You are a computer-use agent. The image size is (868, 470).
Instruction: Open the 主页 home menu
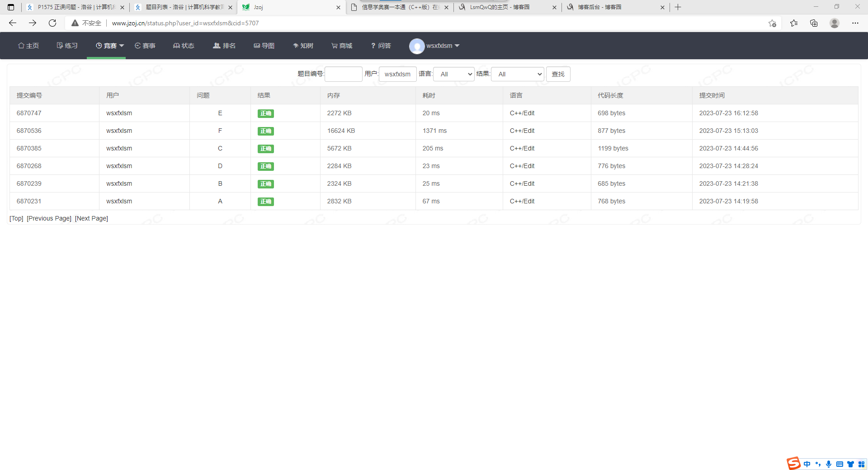pos(28,46)
